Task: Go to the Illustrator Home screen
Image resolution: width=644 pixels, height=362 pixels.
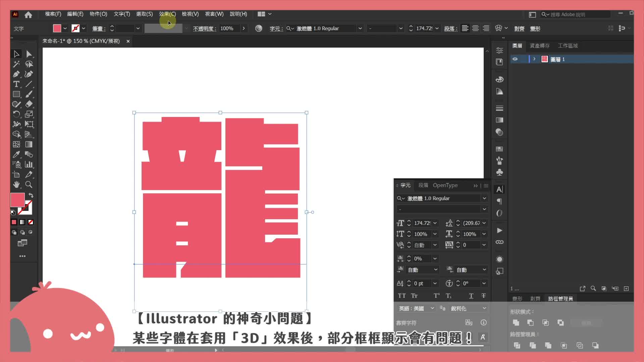Action: pyautogui.click(x=29, y=14)
